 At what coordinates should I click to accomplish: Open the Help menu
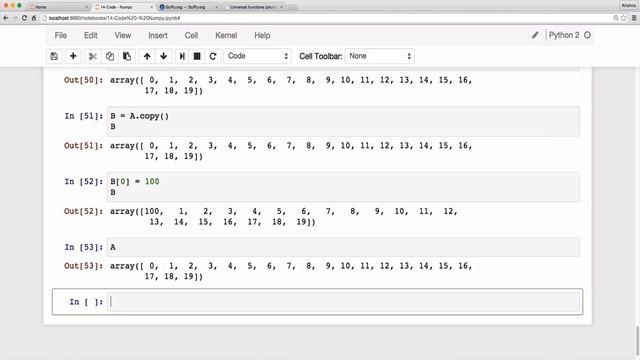coord(262,36)
